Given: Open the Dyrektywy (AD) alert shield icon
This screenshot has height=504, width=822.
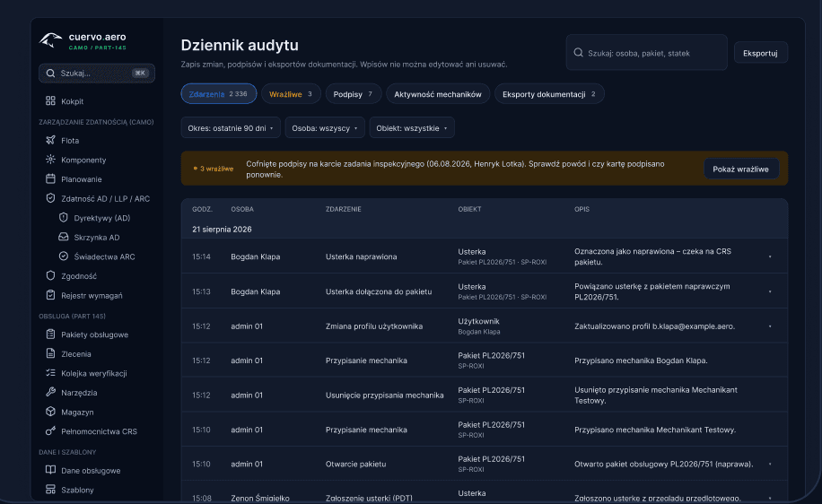Looking at the screenshot, I should [64, 217].
